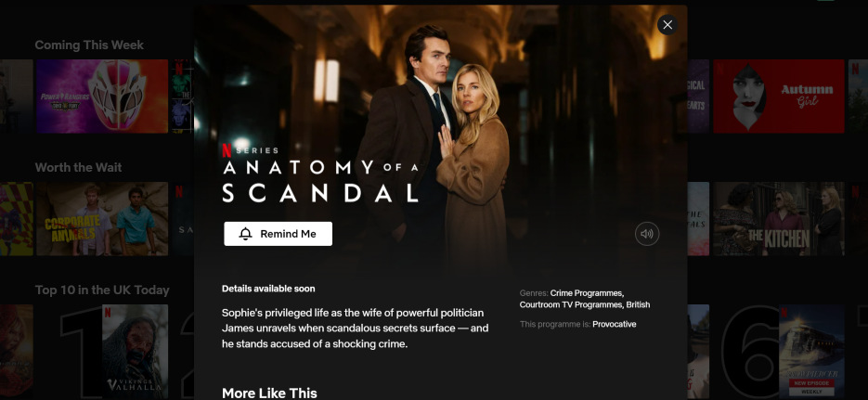This screenshot has height=400, width=868.
Task: Select the Vikings Valhalla thumbnail
Action: [x=135, y=352]
